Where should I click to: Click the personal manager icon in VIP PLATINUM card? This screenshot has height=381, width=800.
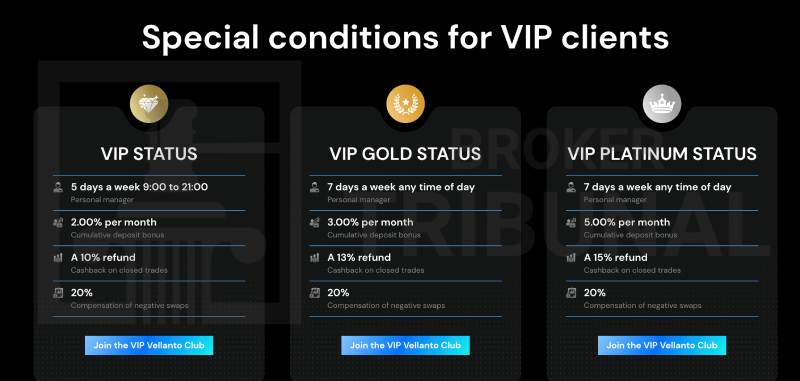point(571,187)
